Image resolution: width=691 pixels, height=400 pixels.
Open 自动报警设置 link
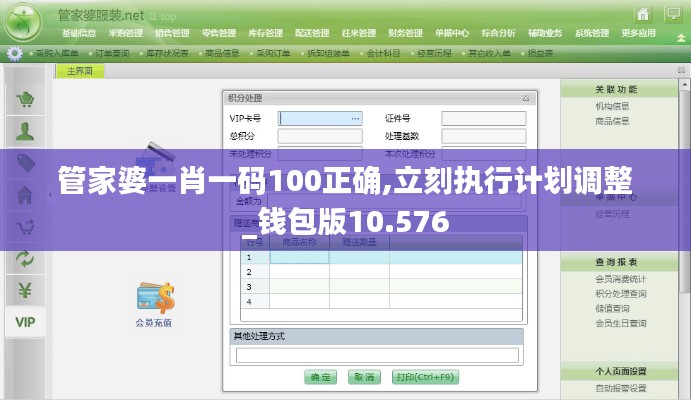tap(620, 388)
